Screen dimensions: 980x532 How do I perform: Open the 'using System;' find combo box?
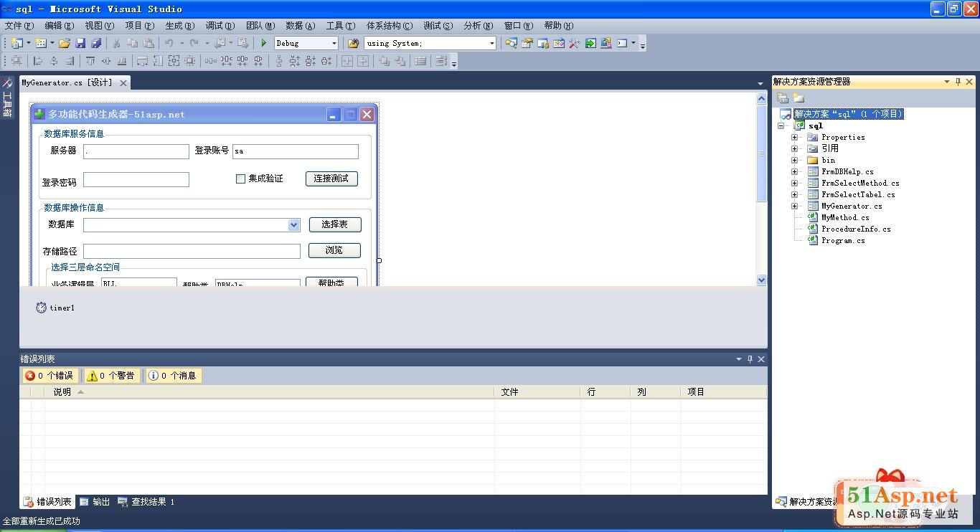491,43
